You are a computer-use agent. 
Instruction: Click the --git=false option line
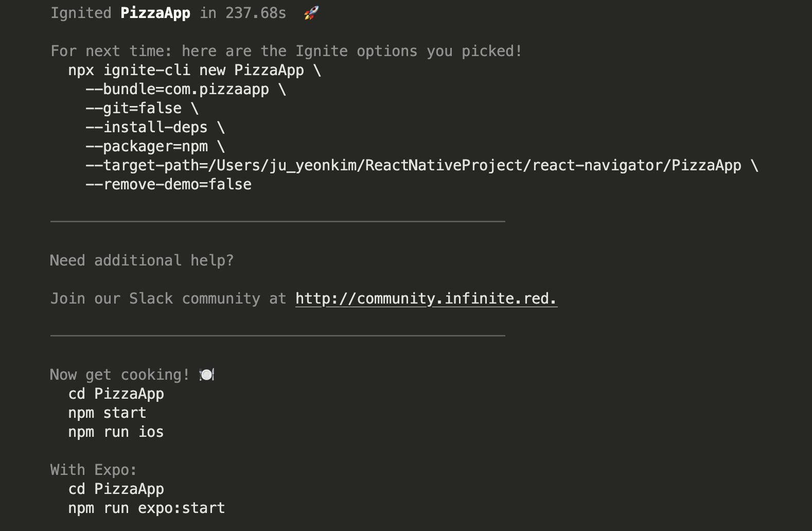point(142,109)
